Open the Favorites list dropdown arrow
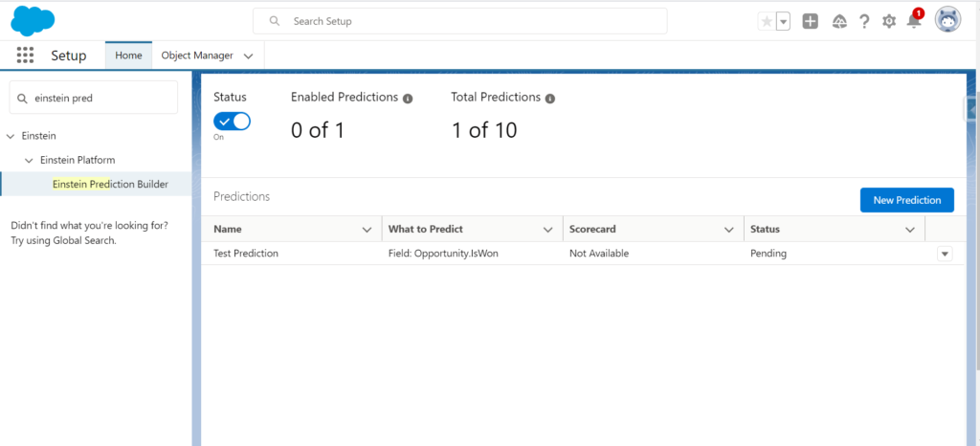980x446 pixels. pyautogui.click(x=783, y=21)
